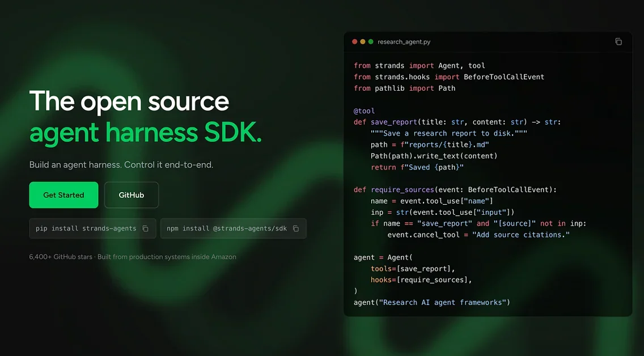Image resolution: width=644 pixels, height=356 pixels.
Task: Click the green dot in code window
Action: pos(371,41)
